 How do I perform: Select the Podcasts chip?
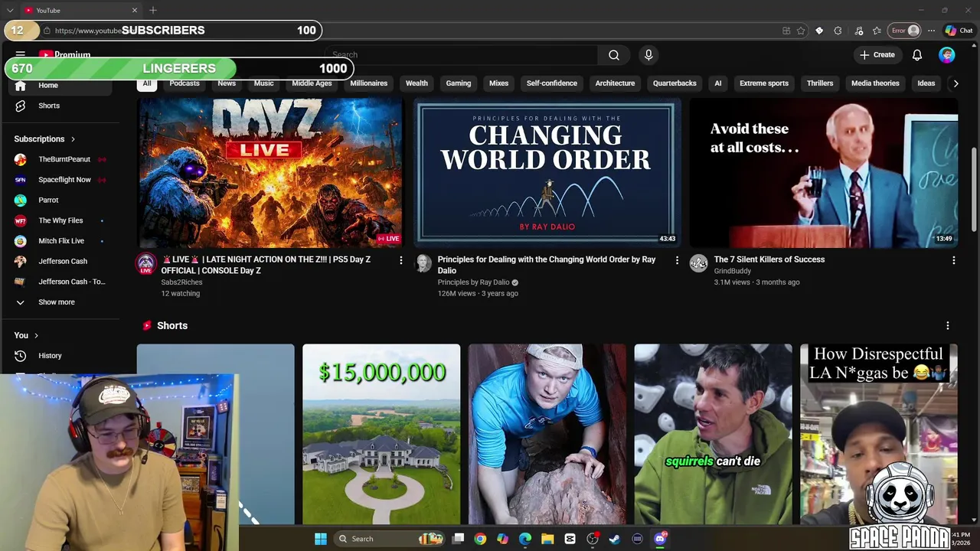click(185, 83)
